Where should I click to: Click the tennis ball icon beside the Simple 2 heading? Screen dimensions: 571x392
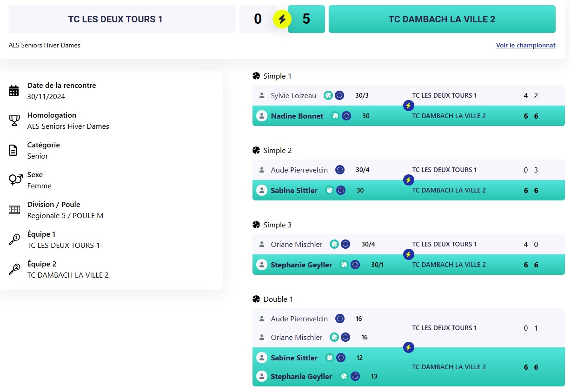[x=256, y=150]
